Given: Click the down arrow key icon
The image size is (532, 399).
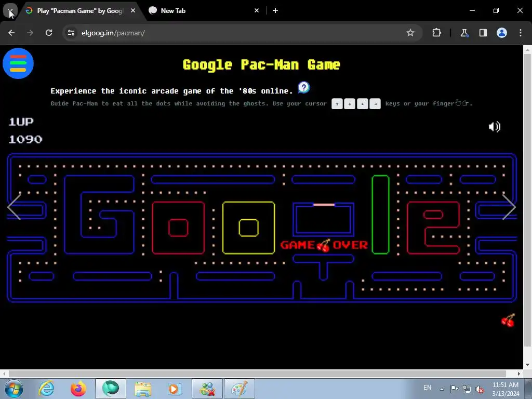Looking at the screenshot, I should pos(350,104).
